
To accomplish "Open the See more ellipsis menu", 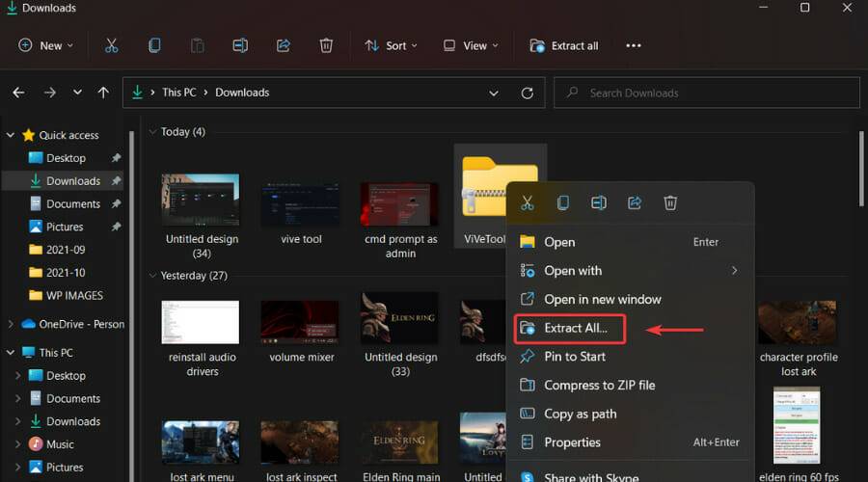I will tap(634, 45).
